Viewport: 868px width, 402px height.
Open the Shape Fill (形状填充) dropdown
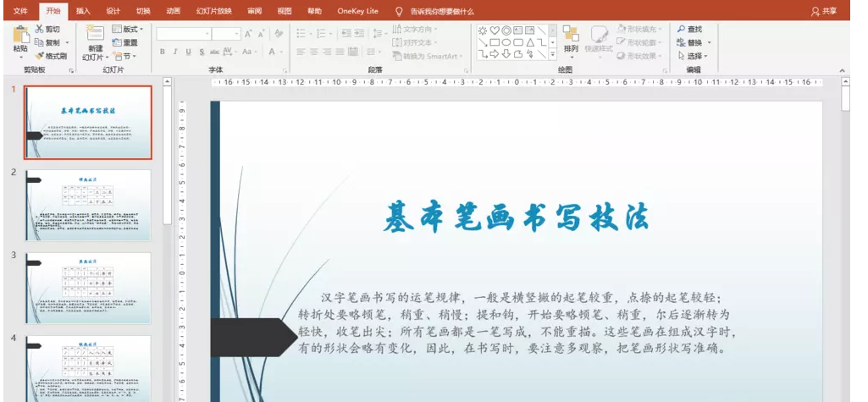pyautogui.click(x=639, y=29)
